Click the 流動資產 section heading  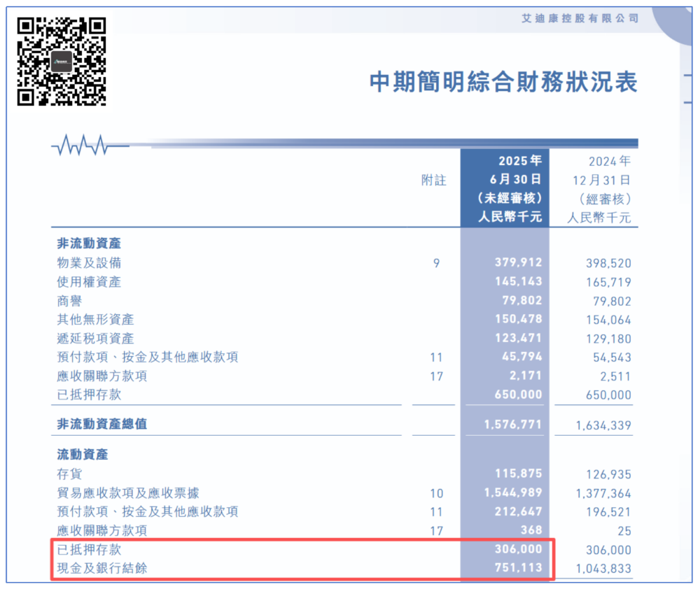83,455
